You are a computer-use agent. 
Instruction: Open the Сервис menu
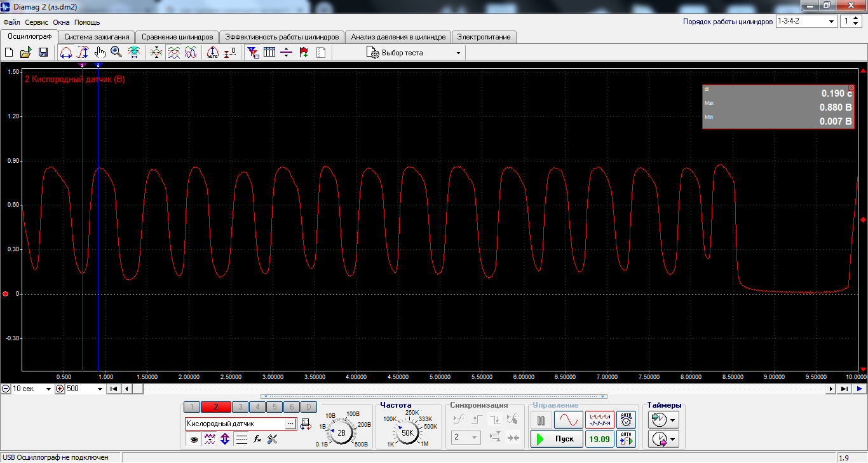[37, 22]
